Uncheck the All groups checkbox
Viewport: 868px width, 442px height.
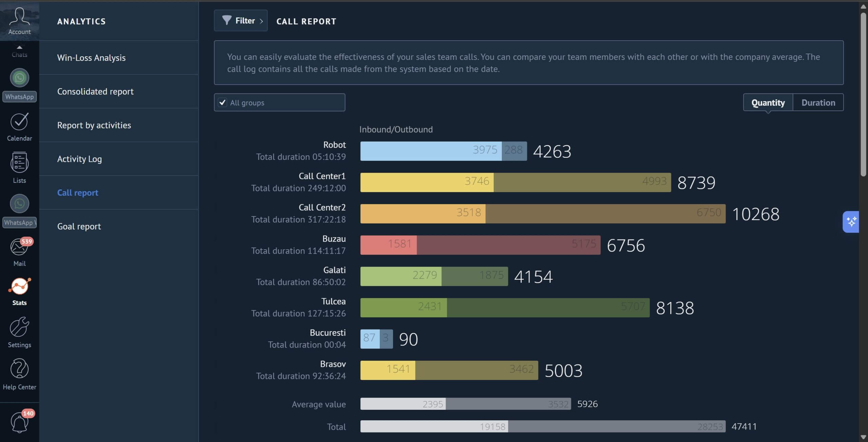pos(222,103)
